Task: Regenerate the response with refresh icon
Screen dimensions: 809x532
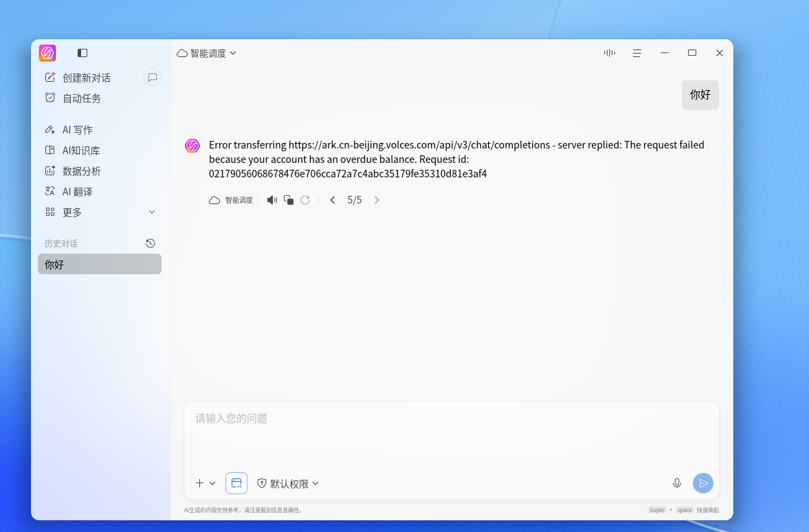Action: click(305, 200)
